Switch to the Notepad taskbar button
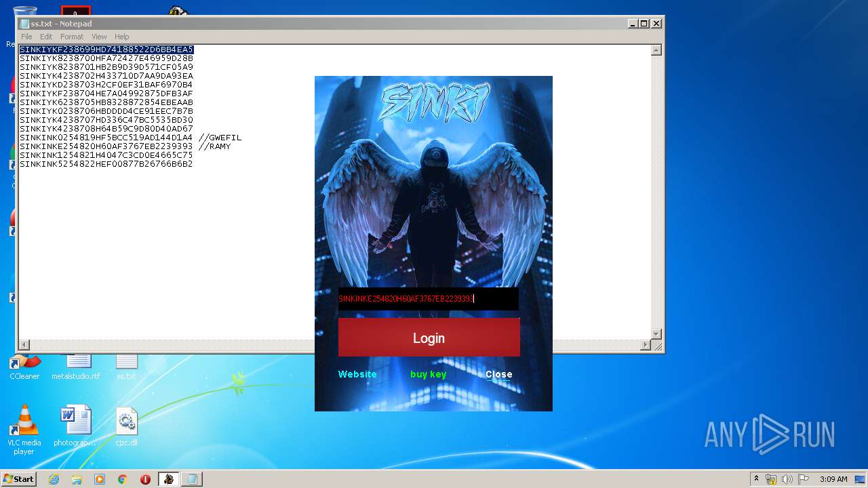This screenshot has height=488, width=868. click(x=192, y=479)
